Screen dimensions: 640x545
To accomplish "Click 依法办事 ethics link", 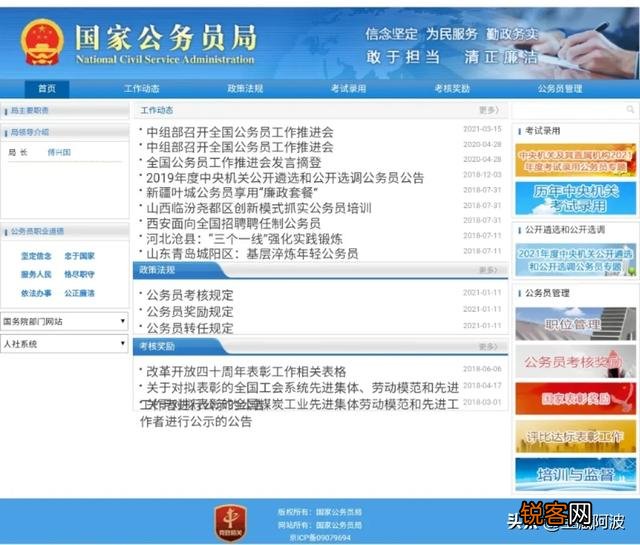I will (36, 293).
